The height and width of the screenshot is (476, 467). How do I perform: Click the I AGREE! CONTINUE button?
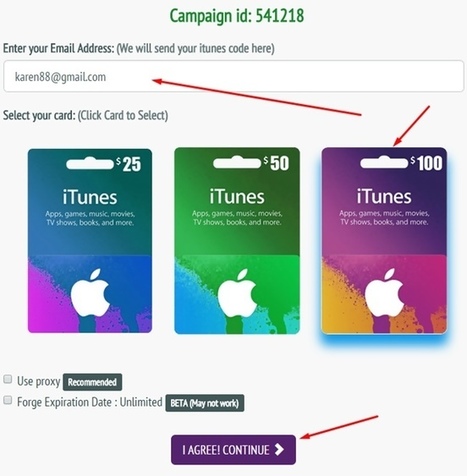tap(233, 450)
